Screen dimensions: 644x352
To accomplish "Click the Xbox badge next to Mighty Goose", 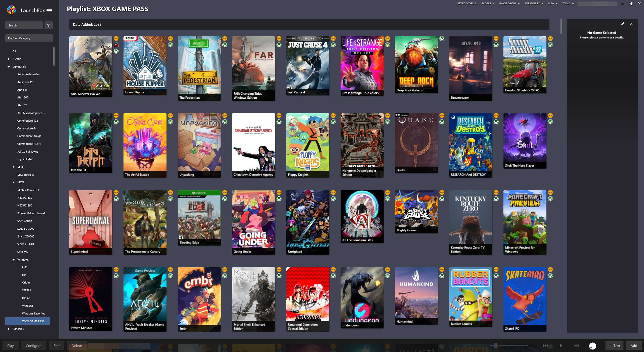I will pyautogui.click(x=442, y=199).
